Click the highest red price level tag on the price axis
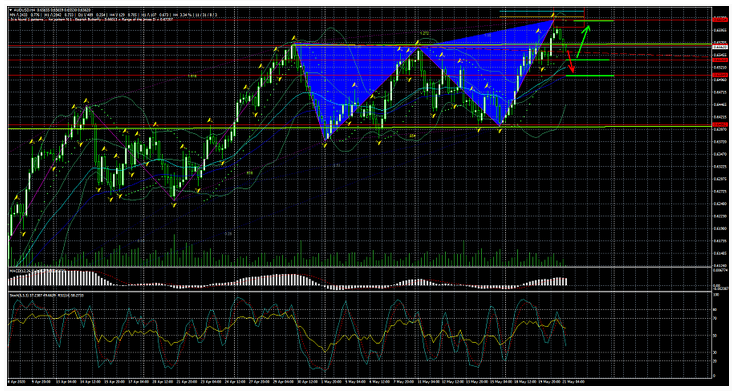This screenshot has height=392, width=733. click(x=719, y=20)
